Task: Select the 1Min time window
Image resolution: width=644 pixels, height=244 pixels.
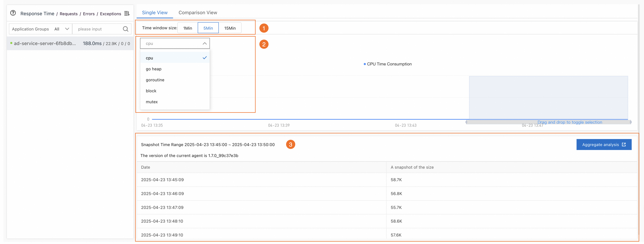Action: [188, 28]
